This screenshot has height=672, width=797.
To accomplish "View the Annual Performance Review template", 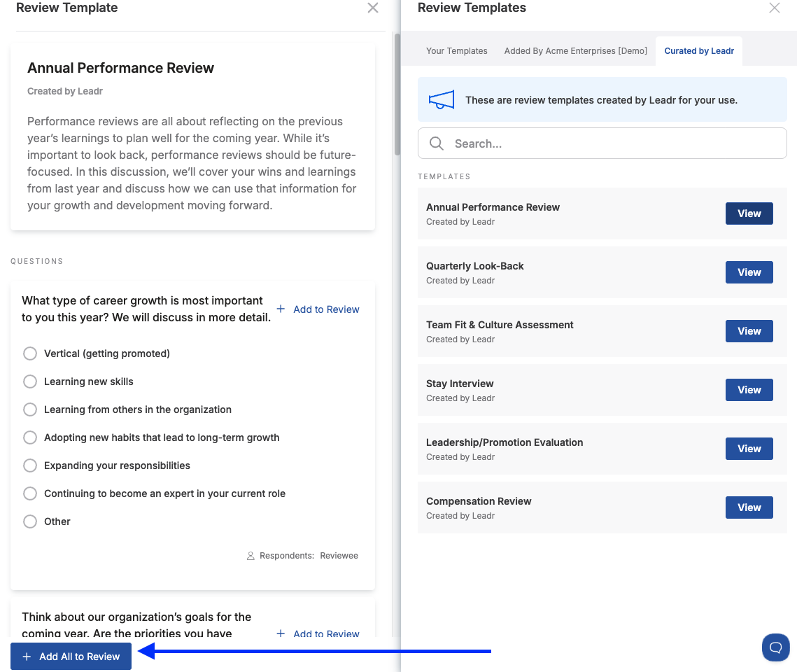I will 749,213.
